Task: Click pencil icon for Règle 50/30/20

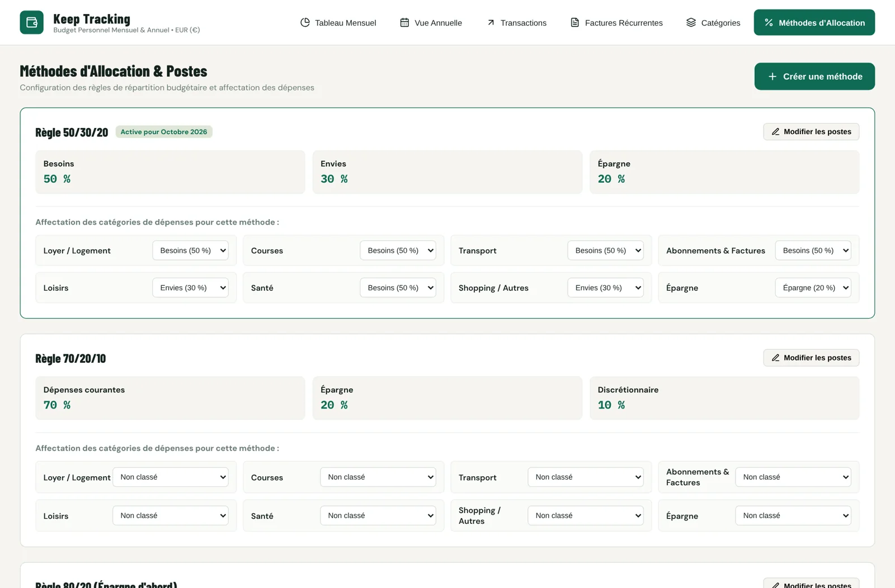Action: coord(775,132)
